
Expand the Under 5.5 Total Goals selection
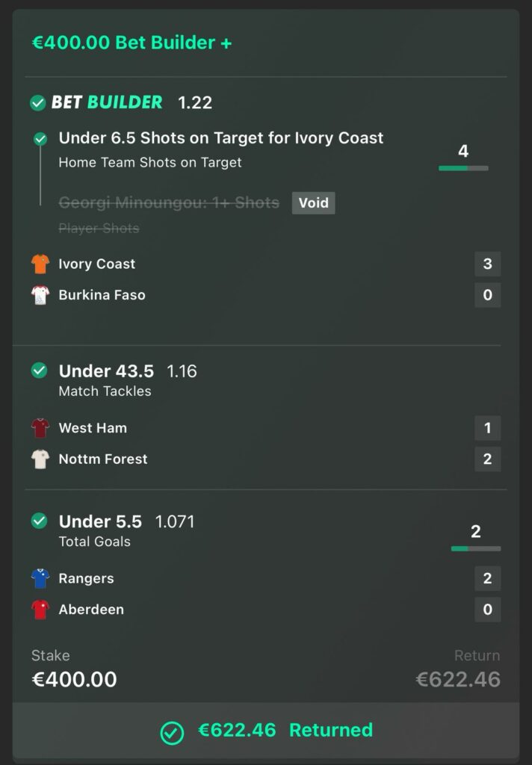click(100, 530)
